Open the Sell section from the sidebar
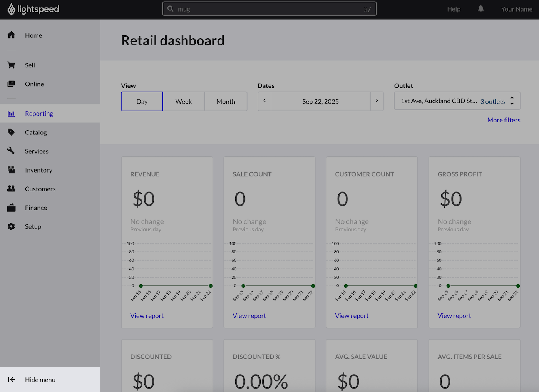539x392 pixels. pos(12,65)
